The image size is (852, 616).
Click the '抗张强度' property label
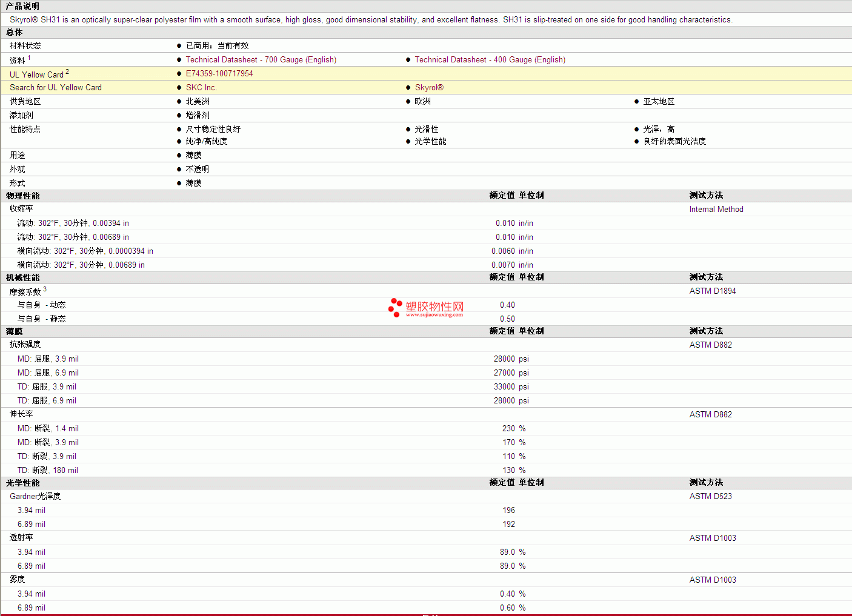click(25, 344)
